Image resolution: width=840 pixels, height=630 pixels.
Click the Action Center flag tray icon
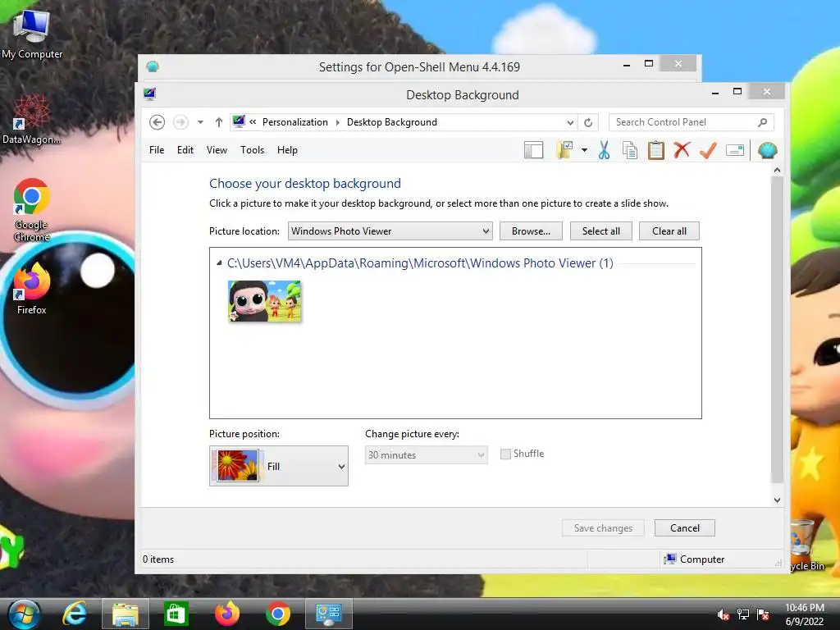[x=763, y=614]
